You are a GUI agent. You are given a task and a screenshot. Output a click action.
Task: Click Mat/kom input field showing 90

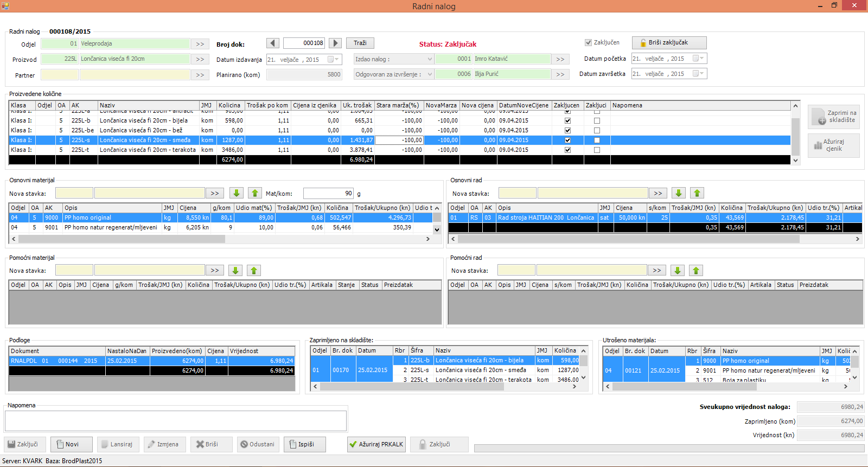(328, 193)
